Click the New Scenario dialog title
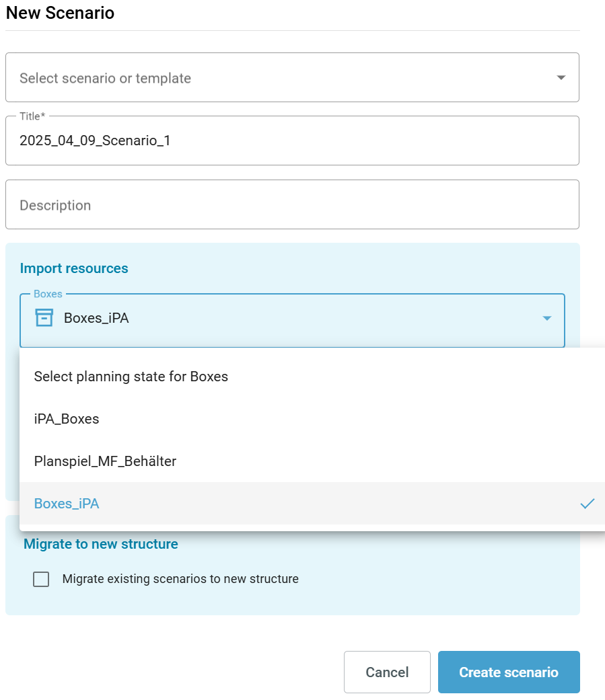 61,13
